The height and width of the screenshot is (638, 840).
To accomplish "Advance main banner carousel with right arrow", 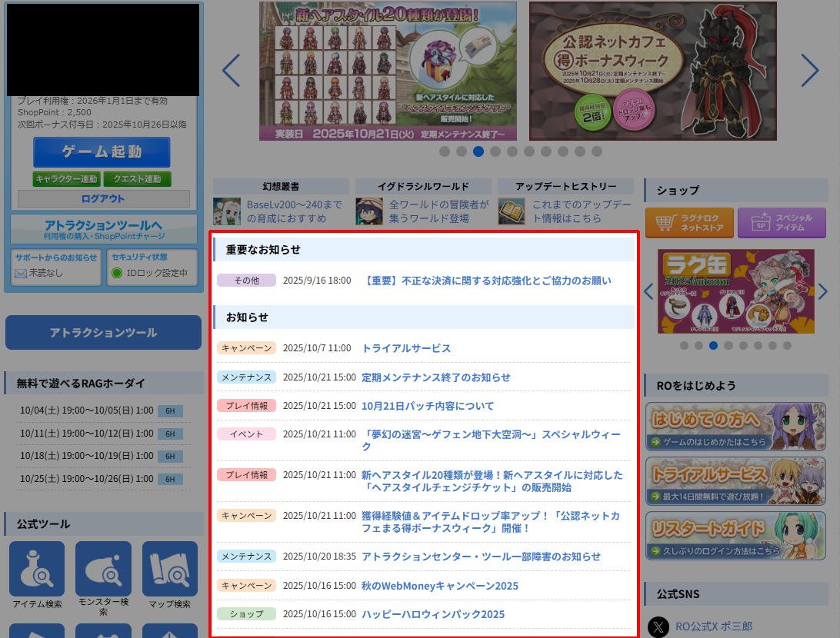I will point(809,71).
